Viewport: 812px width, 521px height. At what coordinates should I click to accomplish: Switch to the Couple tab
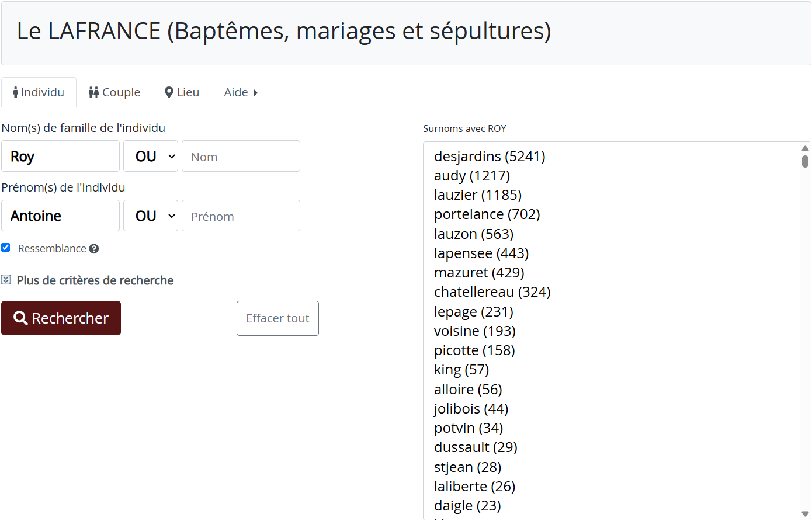point(114,92)
